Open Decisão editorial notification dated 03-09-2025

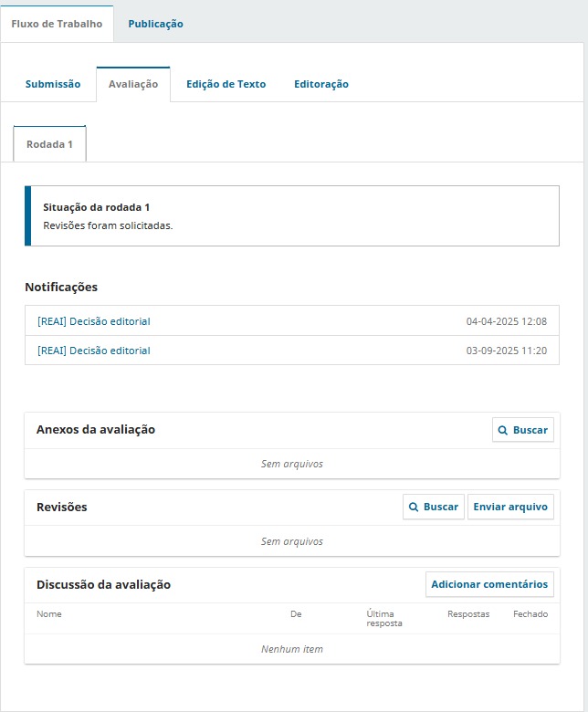point(94,351)
